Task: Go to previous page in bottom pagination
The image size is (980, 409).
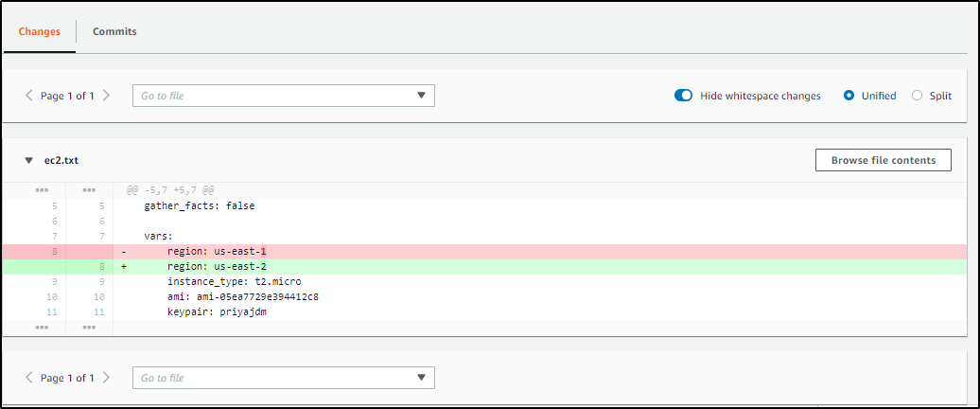Action: pos(28,378)
